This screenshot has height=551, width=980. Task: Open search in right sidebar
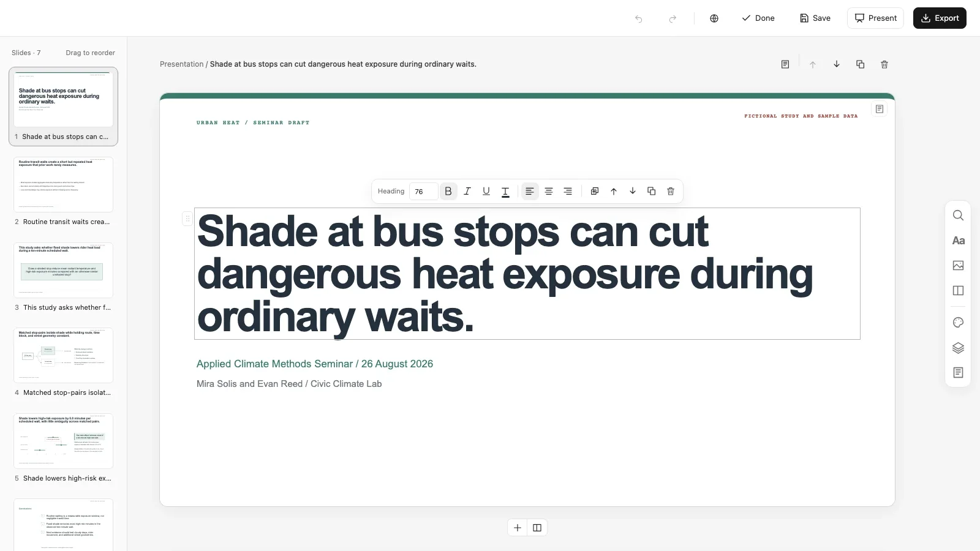click(x=959, y=216)
